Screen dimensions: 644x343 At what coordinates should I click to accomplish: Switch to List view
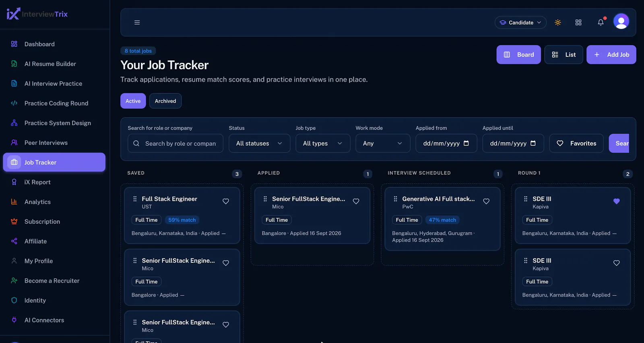coord(563,54)
